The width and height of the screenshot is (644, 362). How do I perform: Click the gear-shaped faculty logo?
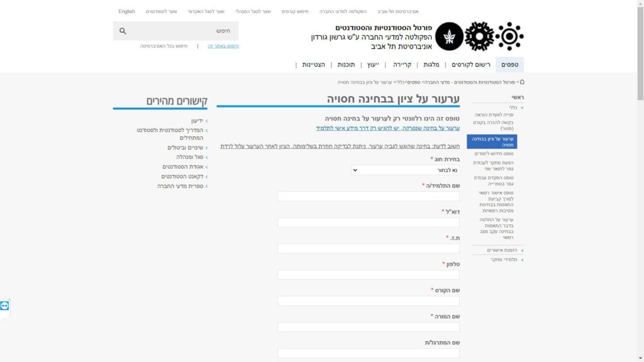point(479,36)
